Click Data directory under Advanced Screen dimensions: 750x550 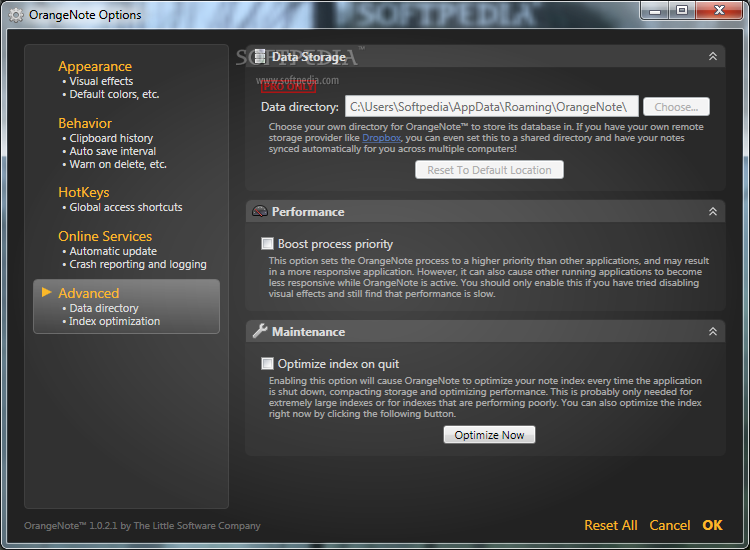[104, 308]
